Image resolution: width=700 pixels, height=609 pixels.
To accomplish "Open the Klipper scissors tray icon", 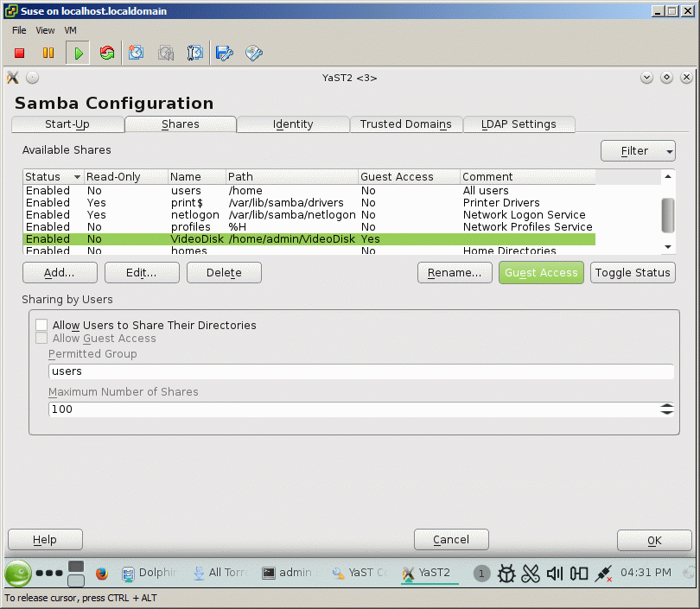I will [531, 574].
